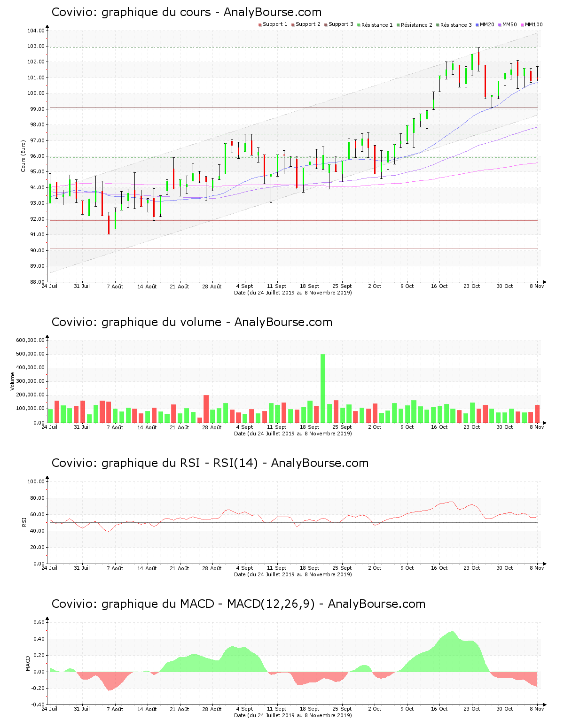Image resolution: width=564 pixels, height=728 pixels.
Task: Click the Résistance 2 legend entry
Action: point(414,25)
